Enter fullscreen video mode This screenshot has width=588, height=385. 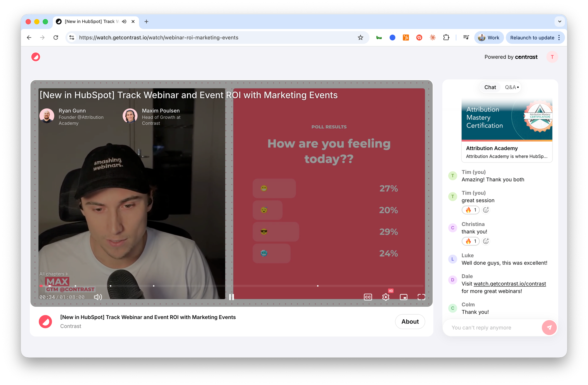coord(421,297)
